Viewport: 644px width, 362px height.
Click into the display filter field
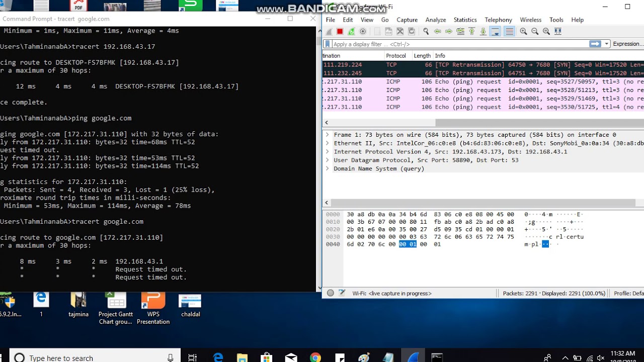point(460,44)
